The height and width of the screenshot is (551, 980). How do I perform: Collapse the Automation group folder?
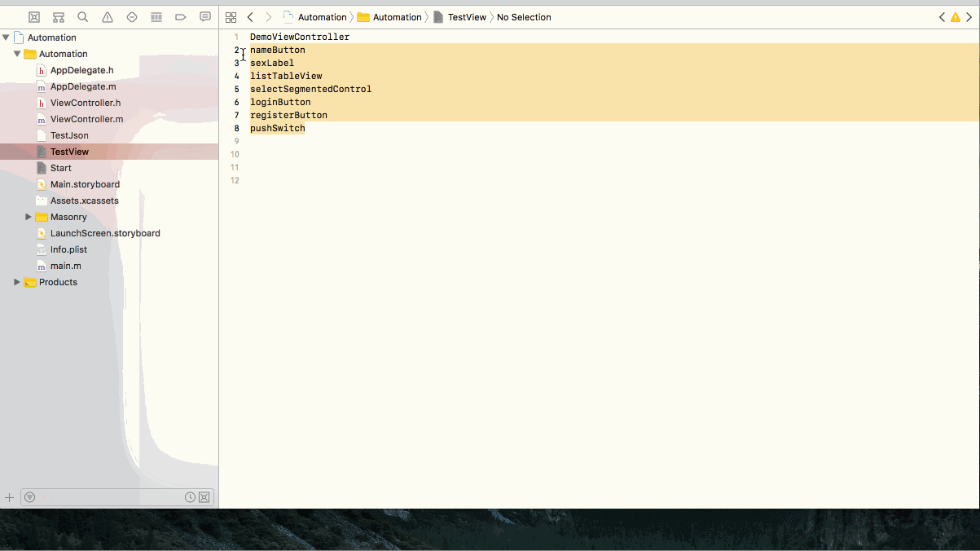[x=17, y=54]
